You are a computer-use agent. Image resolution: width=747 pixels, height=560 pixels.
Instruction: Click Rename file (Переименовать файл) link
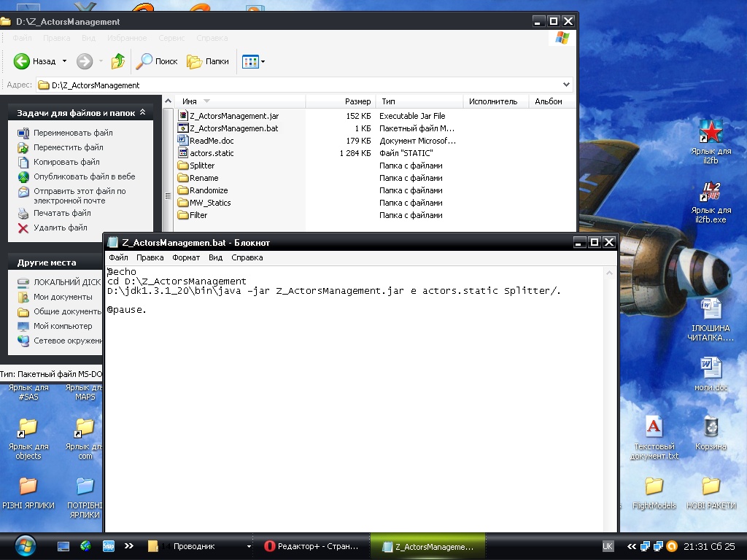click(x=73, y=133)
